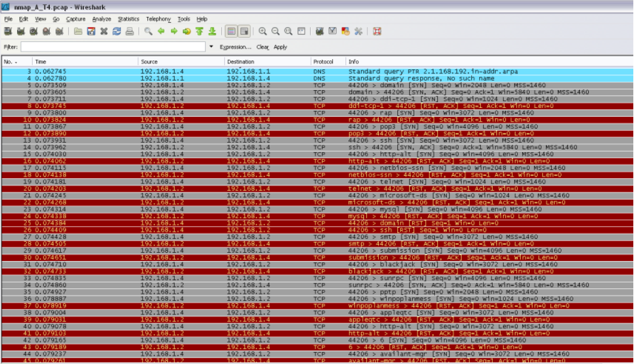Zoom in the packet text
This screenshot has height=364, width=636.
click(x=263, y=31)
